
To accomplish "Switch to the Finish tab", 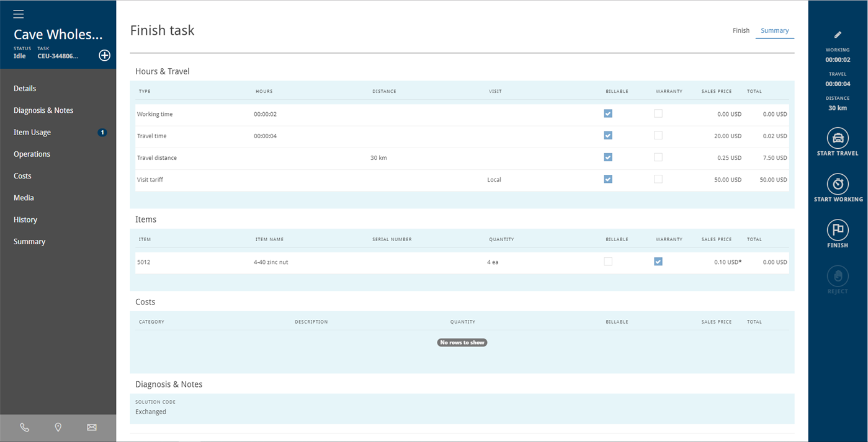I will point(741,30).
